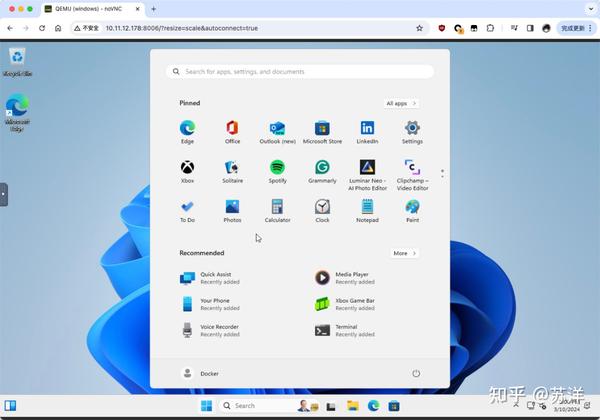Open the To Do app
The width and height of the screenshot is (600, 420).
(187, 211)
